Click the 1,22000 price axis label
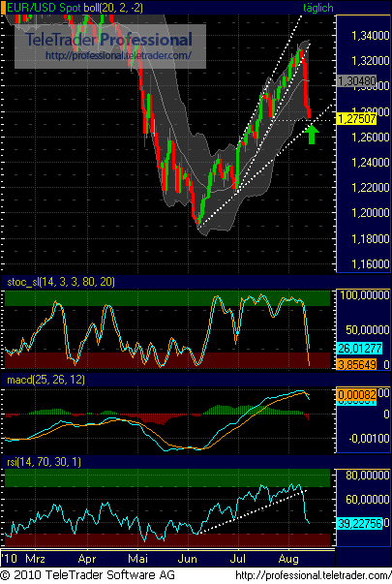 click(371, 187)
